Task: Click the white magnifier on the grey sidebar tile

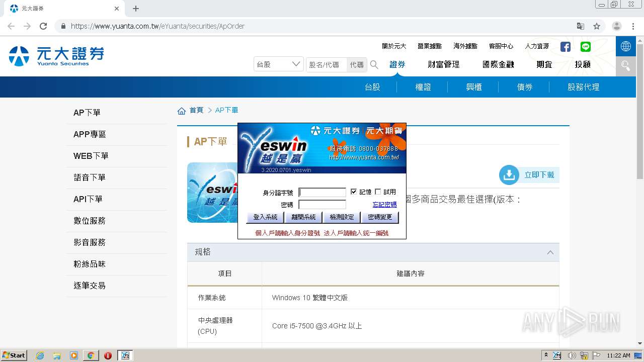Action: (x=626, y=66)
